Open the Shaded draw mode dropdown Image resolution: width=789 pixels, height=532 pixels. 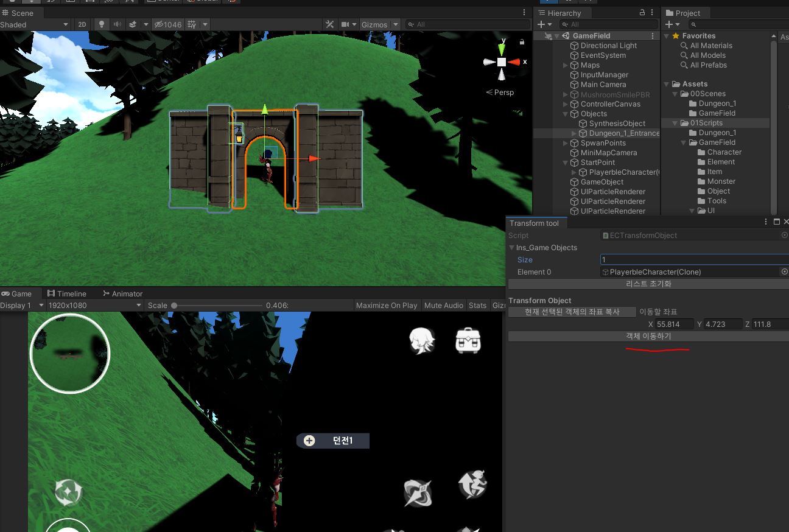35,24
